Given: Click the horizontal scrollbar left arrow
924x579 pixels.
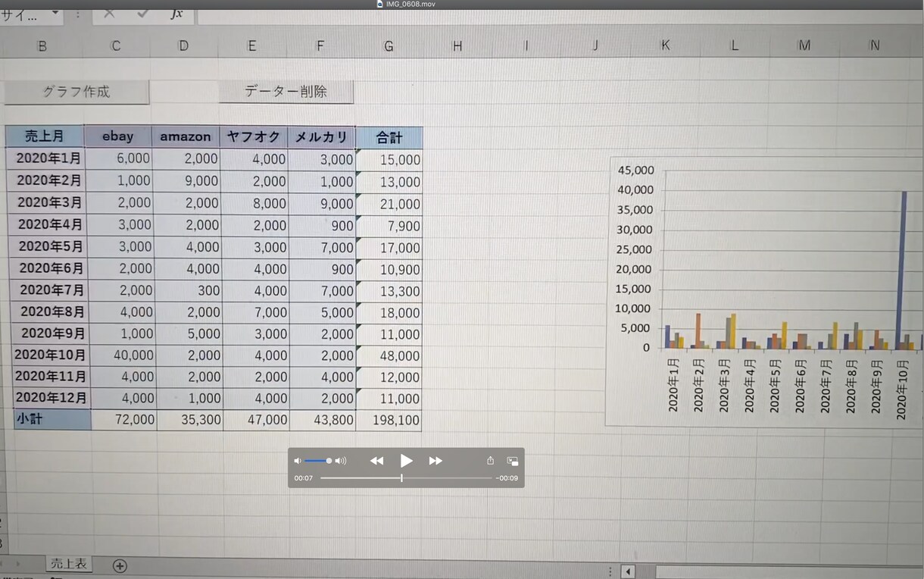Looking at the screenshot, I should tap(628, 571).
